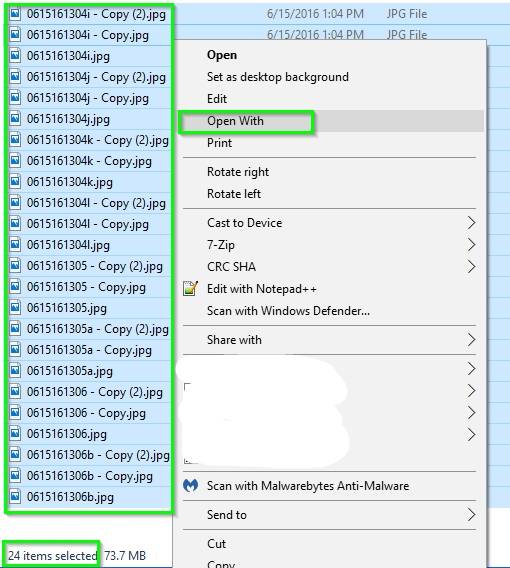
Task: Click the file icon of 0615161305a.jpg
Action: click(15, 371)
